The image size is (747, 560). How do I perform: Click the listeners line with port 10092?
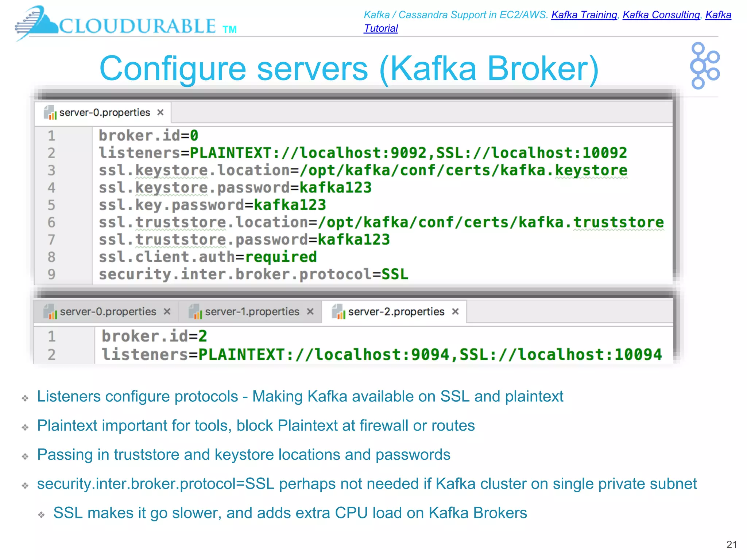click(x=363, y=153)
